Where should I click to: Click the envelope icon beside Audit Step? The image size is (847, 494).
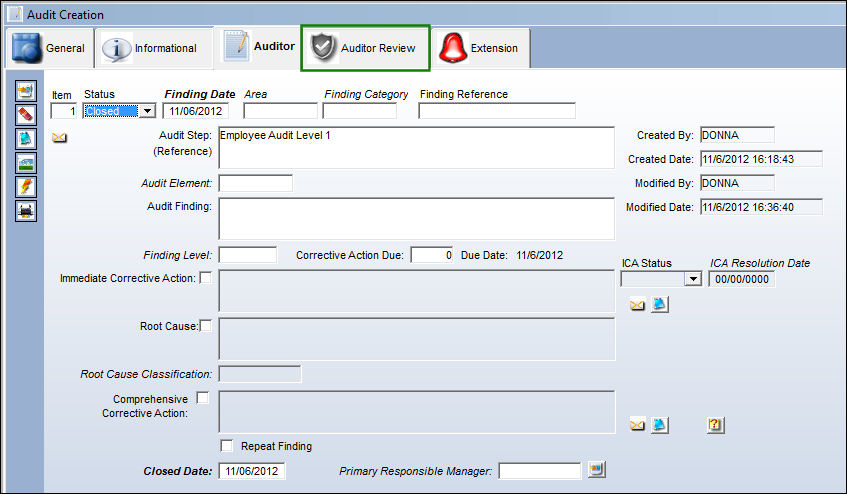click(59, 138)
